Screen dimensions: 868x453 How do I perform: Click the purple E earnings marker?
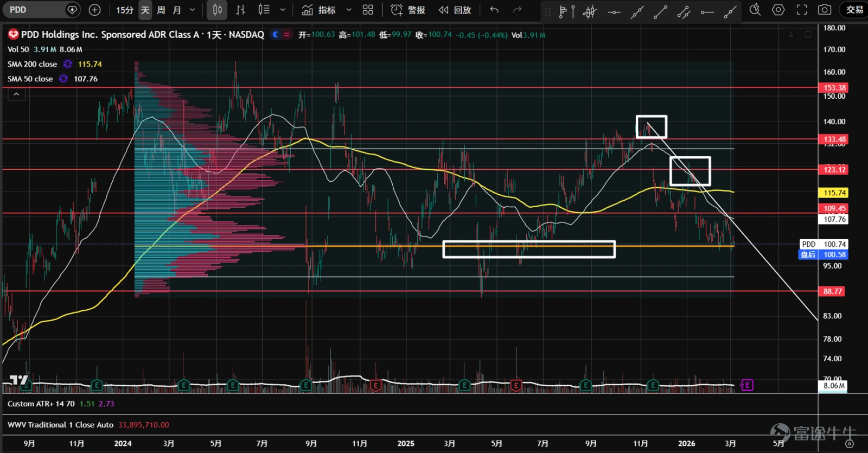pos(747,385)
